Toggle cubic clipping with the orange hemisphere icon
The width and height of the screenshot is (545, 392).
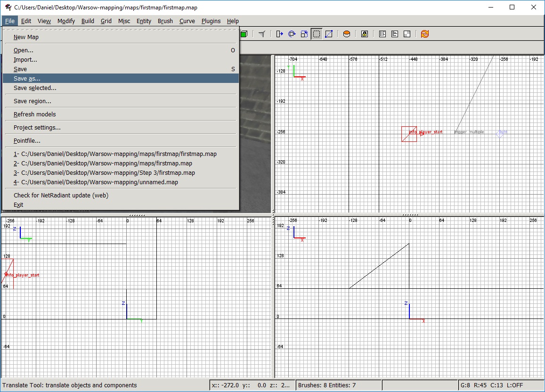point(347,33)
